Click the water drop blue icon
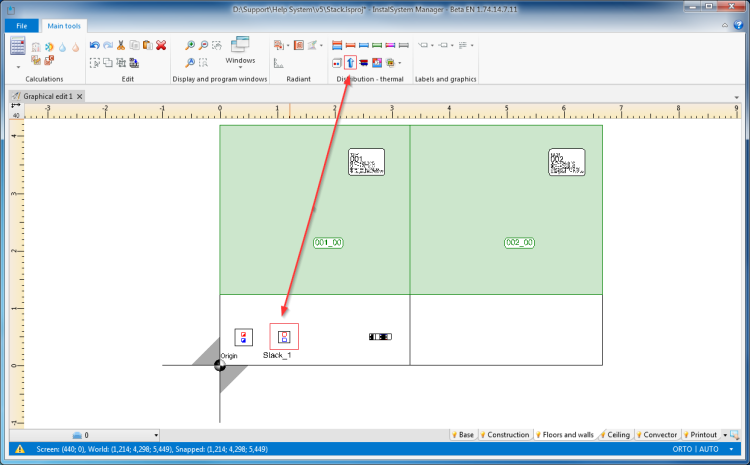This screenshot has width=750, height=465. tap(62, 47)
